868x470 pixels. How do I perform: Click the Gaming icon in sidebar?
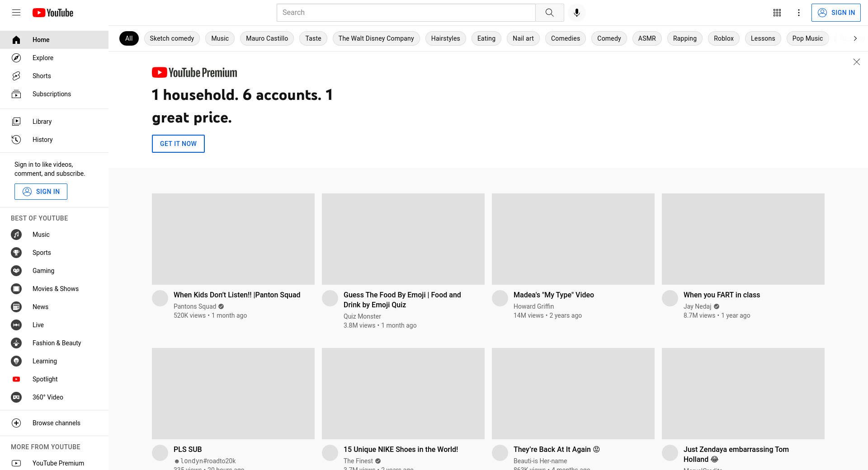pyautogui.click(x=16, y=271)
